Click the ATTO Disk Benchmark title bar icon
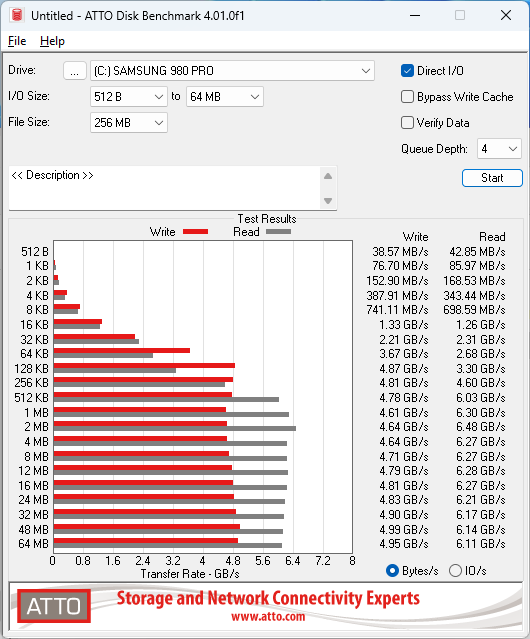Image resolution: width=530 pixels, height=639 pixels. tap(17, 15)
